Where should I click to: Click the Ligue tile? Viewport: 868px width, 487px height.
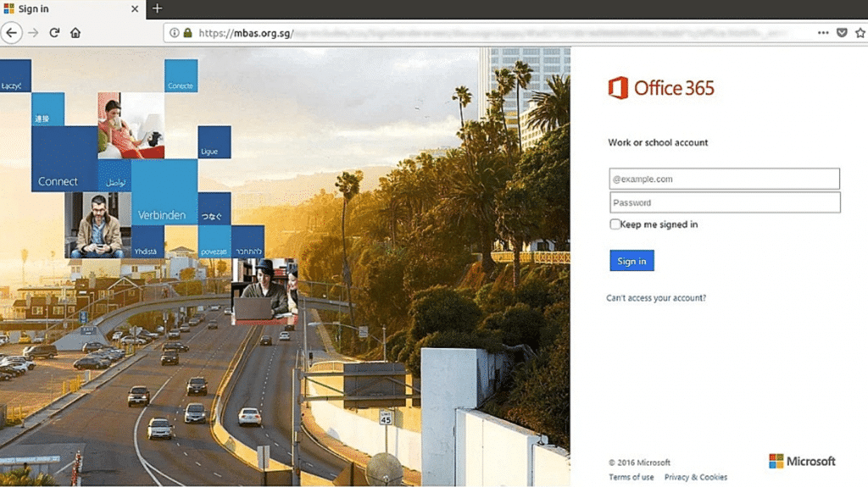214,142
